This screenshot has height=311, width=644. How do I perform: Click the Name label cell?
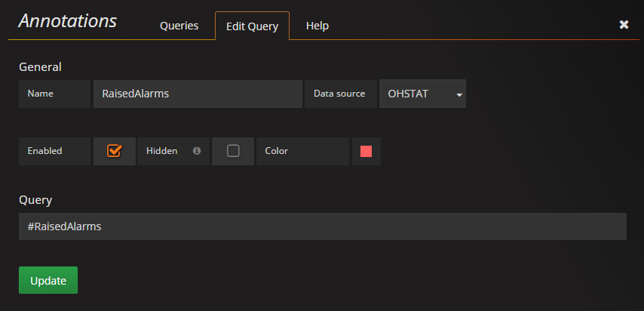[54, 94]
